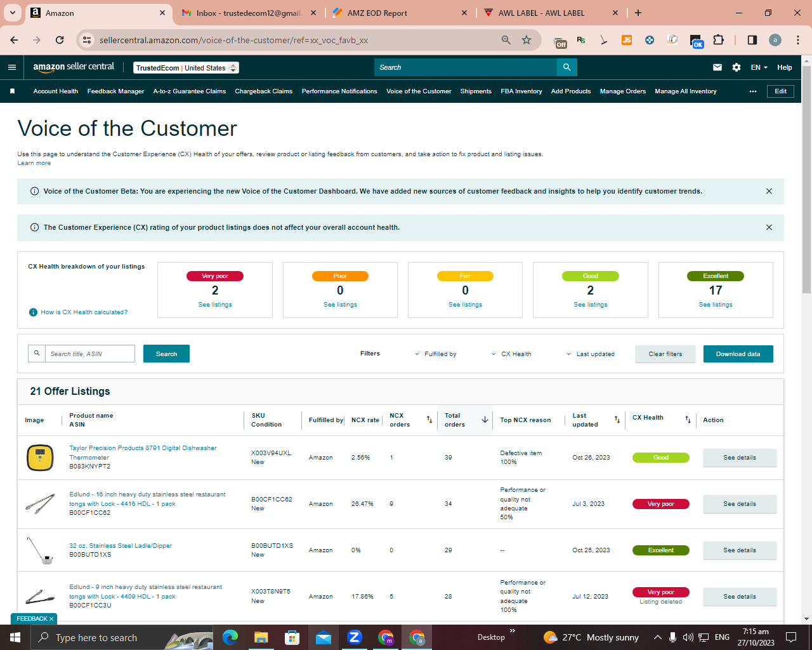Open the browser extensions puzzle icon
812x650 pixels.
[x=718, y=40]
